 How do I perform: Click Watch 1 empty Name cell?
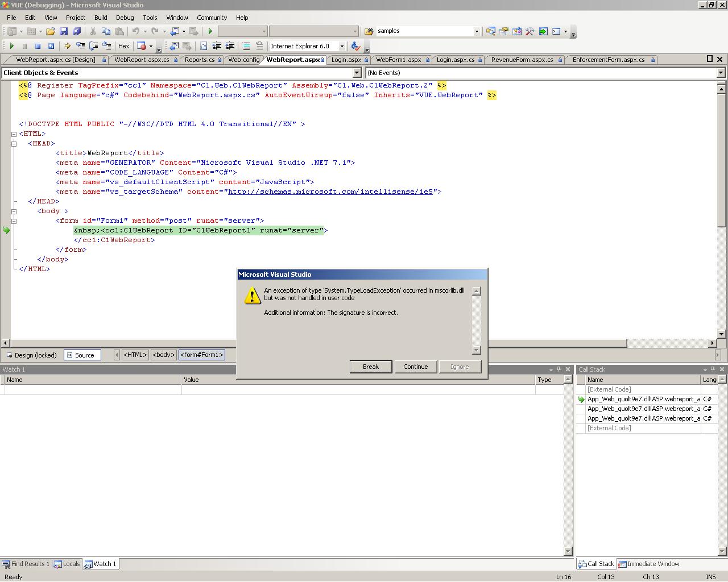[93, 390]
